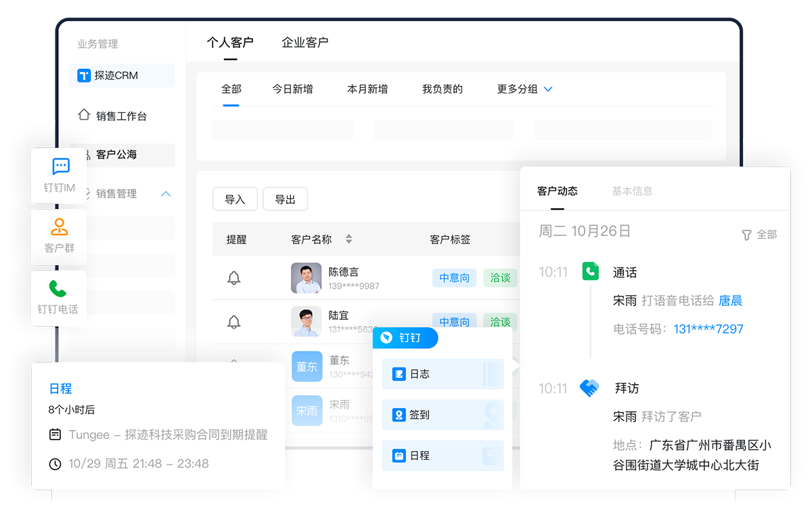Open the 全部 filter in 客户动态 panel
This screenshot has height=518, width=812.
click(x=759, y=235)
